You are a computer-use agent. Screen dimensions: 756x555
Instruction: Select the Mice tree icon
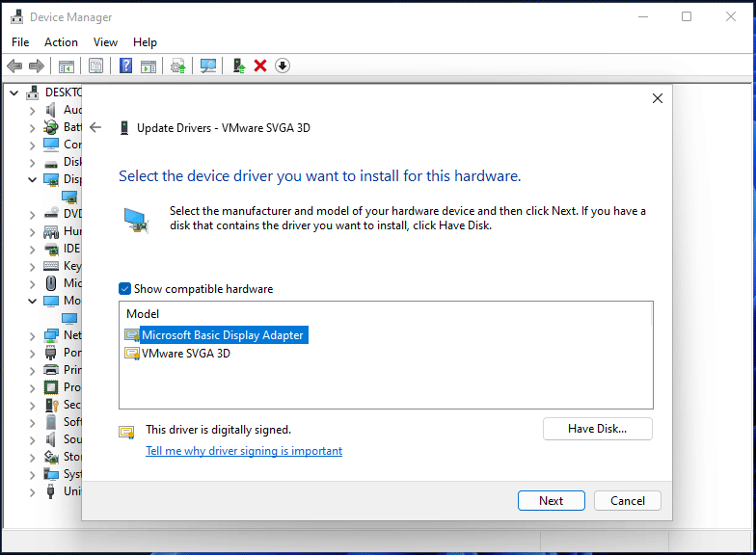(x=50, y=283)
